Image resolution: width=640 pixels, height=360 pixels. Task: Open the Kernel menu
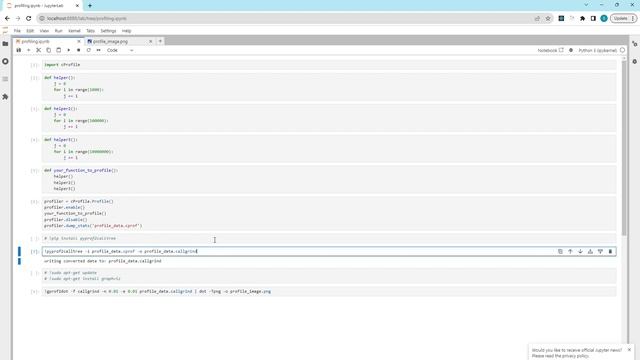pyautogui.click(x=74, y=31)
